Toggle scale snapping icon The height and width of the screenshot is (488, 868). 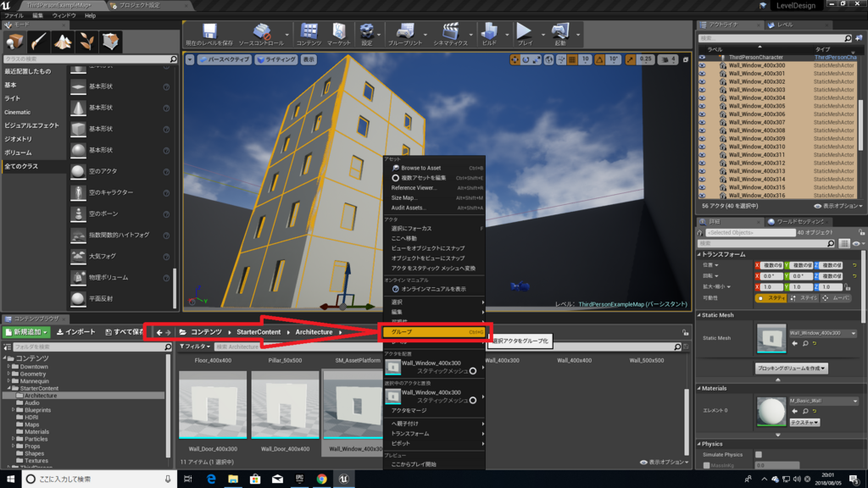click(x=630, y=59)
